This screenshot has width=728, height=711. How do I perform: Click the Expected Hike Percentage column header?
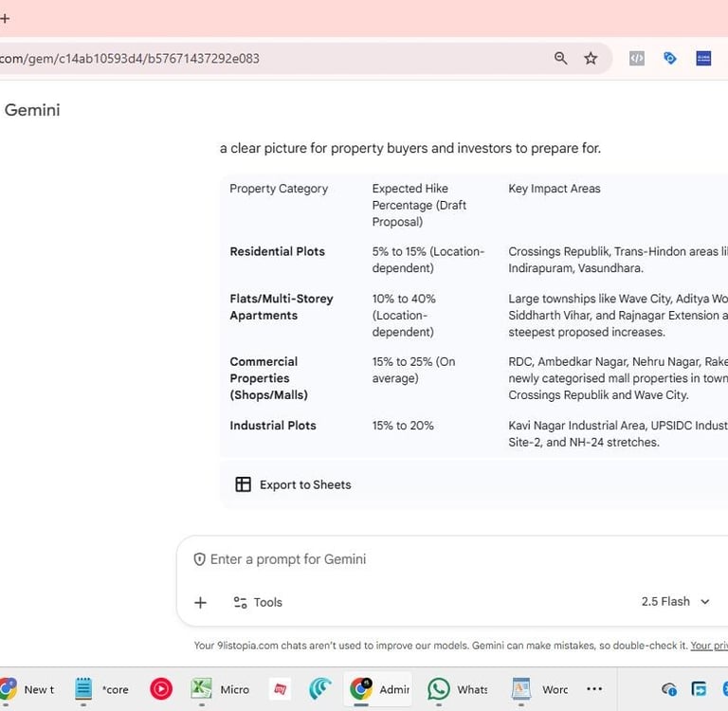click(x=419, y=206)
